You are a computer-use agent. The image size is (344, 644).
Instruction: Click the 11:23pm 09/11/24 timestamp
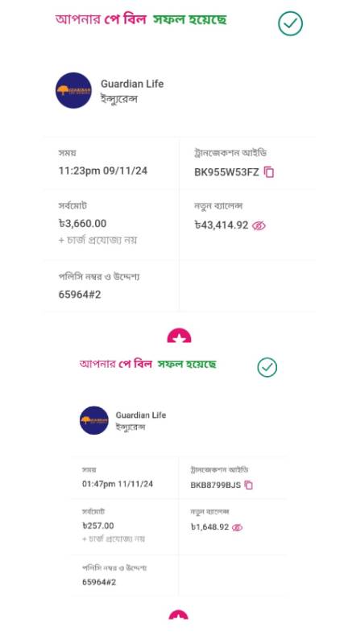coord(103,171)
